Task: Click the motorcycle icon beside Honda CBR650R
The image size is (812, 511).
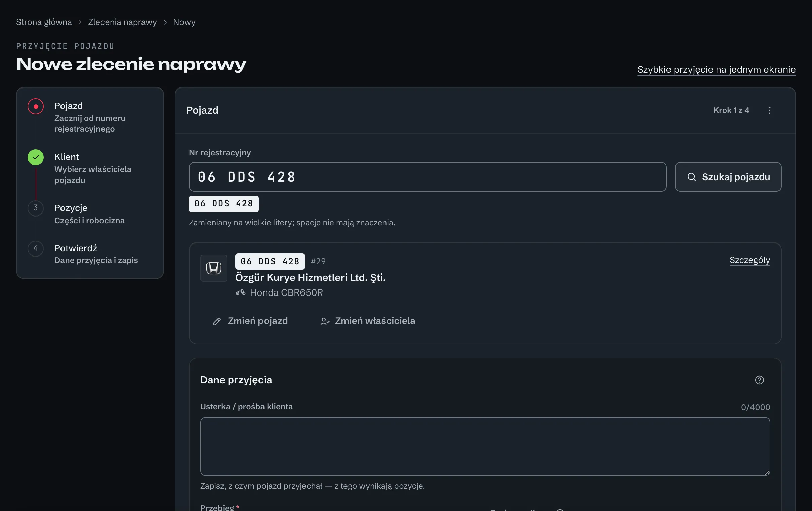Action: (x=240, y=292)
